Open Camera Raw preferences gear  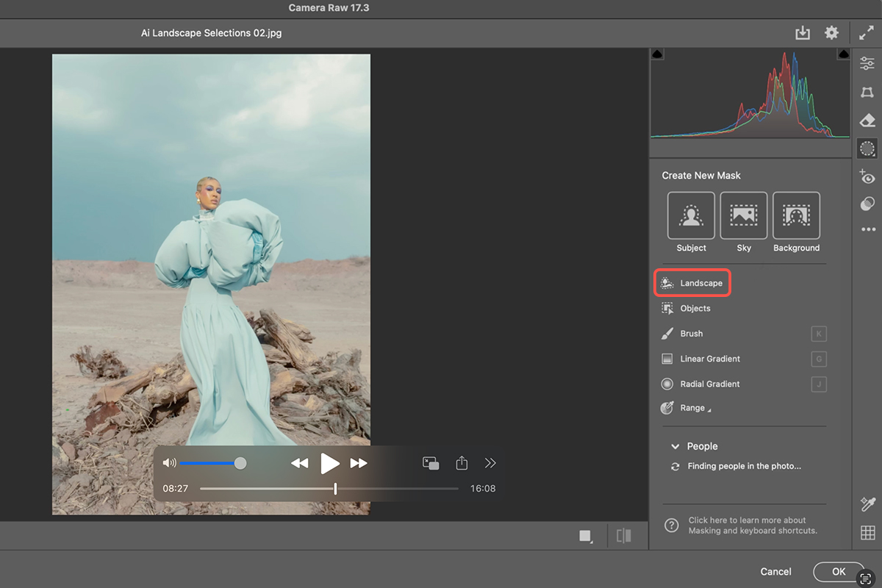831,33
